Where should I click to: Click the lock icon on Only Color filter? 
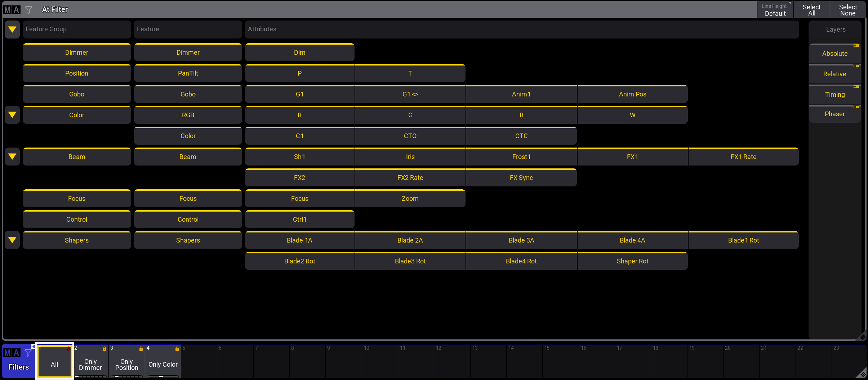pyautogui.click(x=177, y=349)
